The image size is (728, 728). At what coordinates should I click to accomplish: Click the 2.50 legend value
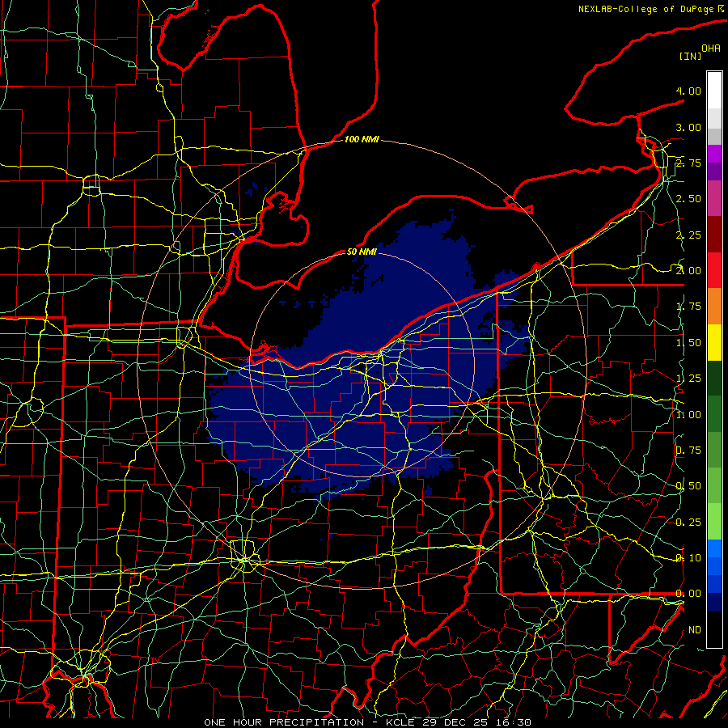pos(688,199)
